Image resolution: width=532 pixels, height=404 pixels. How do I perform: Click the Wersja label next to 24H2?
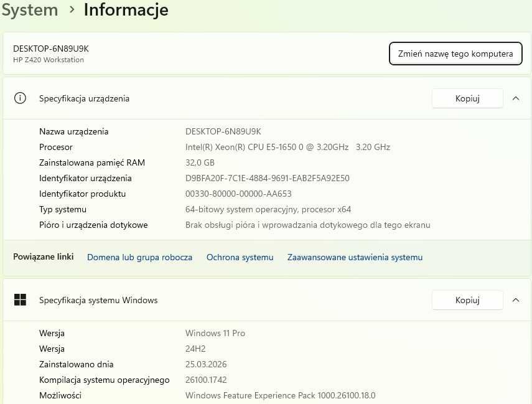52,349
